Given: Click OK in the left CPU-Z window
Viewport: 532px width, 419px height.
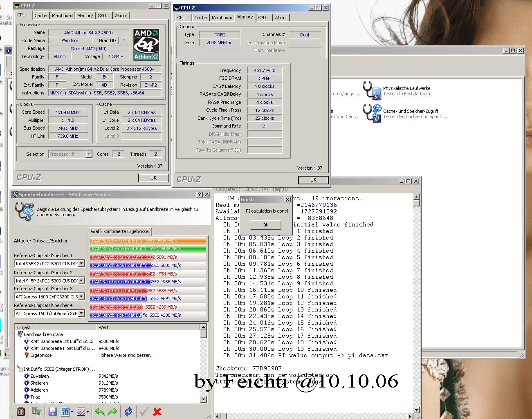Looking at the screenshot, I should pos(153,178).
